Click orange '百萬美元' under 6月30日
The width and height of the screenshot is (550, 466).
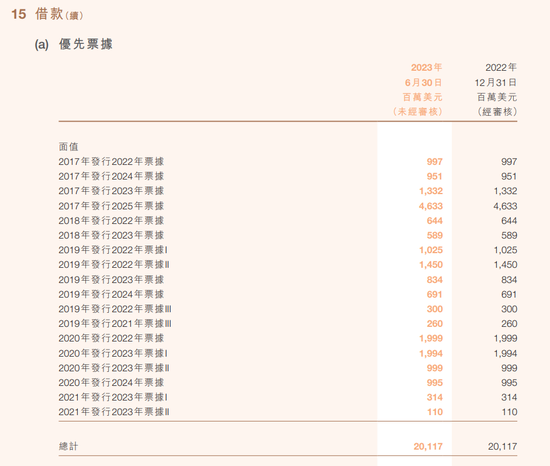[x=422, y=97]
